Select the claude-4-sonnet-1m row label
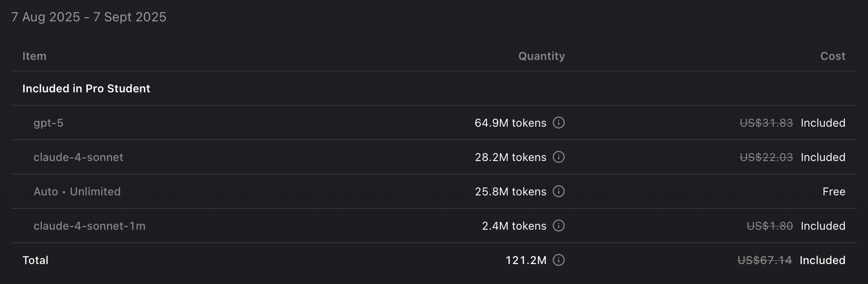The image size is (868, 284). 89,226
